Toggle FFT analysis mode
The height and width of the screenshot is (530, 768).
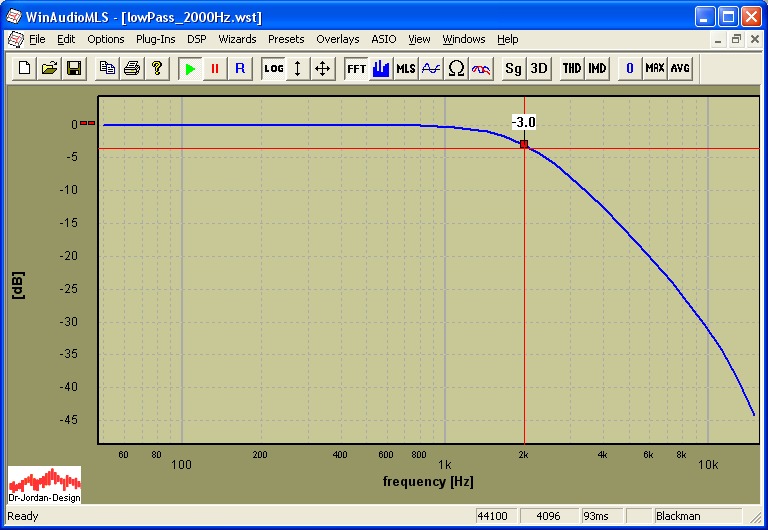click(x=356, y=68)
